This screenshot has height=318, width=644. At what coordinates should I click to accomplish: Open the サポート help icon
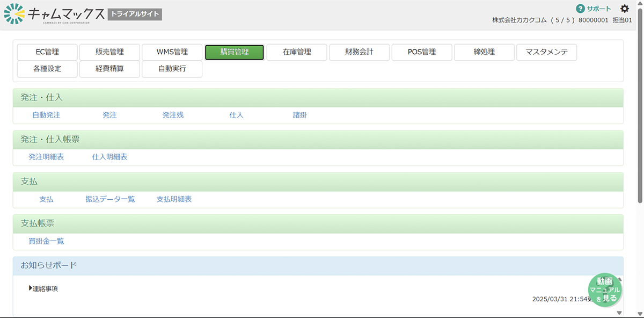pyautogui.click(x=580, y=9)
